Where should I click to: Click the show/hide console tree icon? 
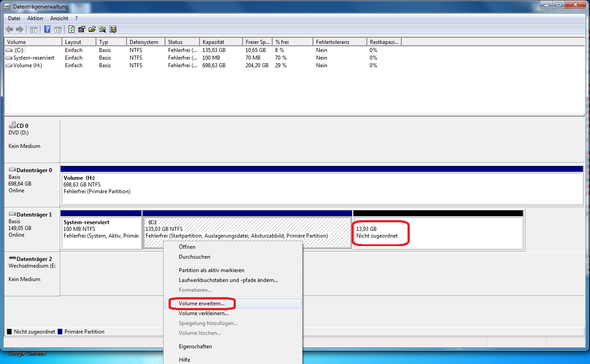click(x=33, y=30)
